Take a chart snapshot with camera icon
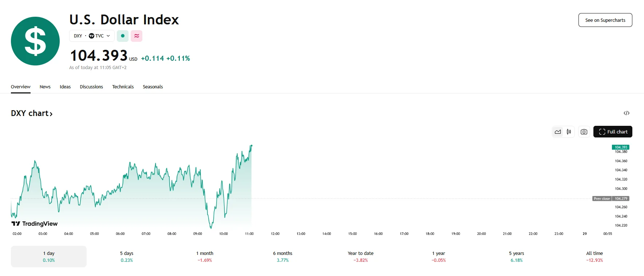 click(x=584, y=132)
